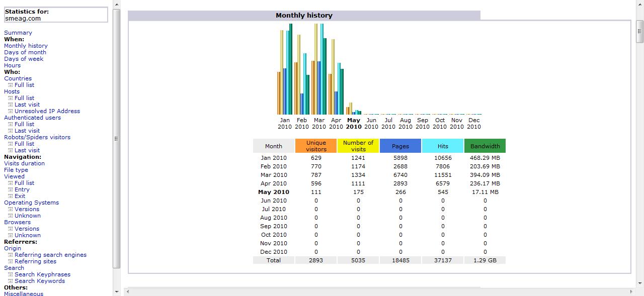Open the Hours report link

(13, 65)
